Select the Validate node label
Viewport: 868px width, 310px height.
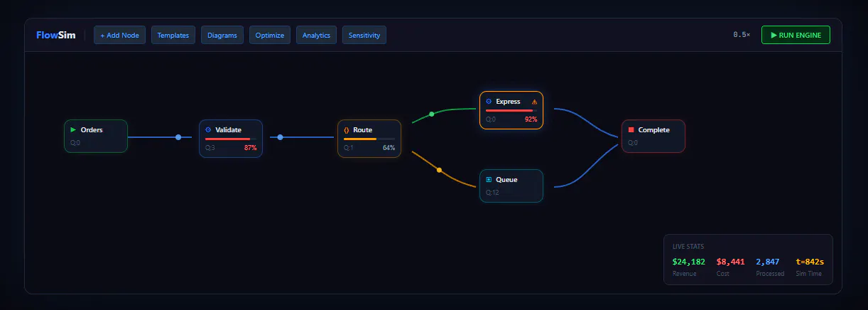[228, 130]
